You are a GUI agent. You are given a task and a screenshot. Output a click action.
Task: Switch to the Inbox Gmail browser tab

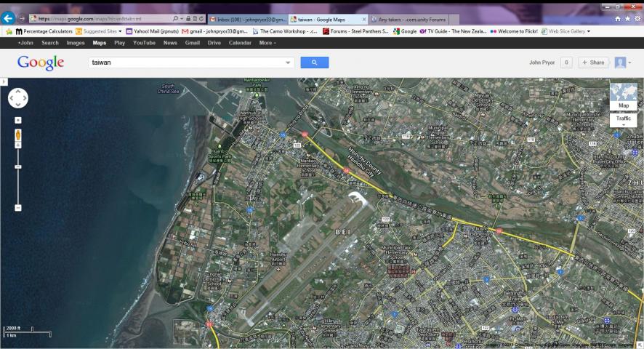(247, 19)
